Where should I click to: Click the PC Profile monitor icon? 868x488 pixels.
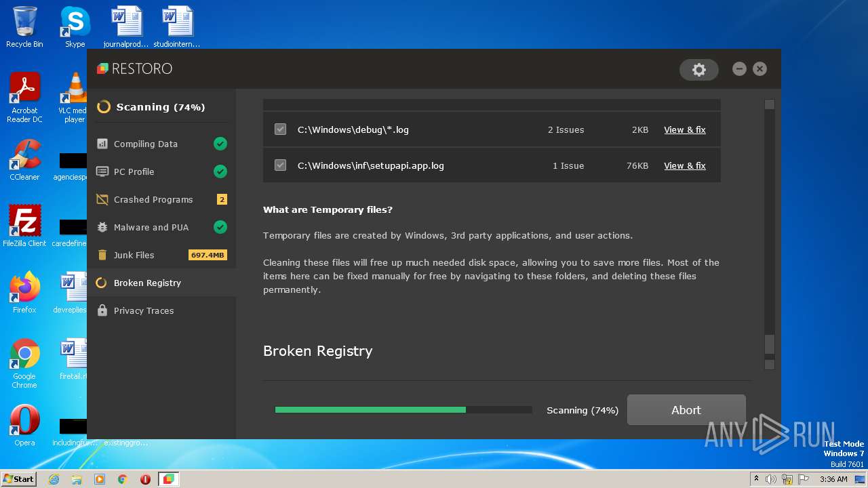click(102, 171)
